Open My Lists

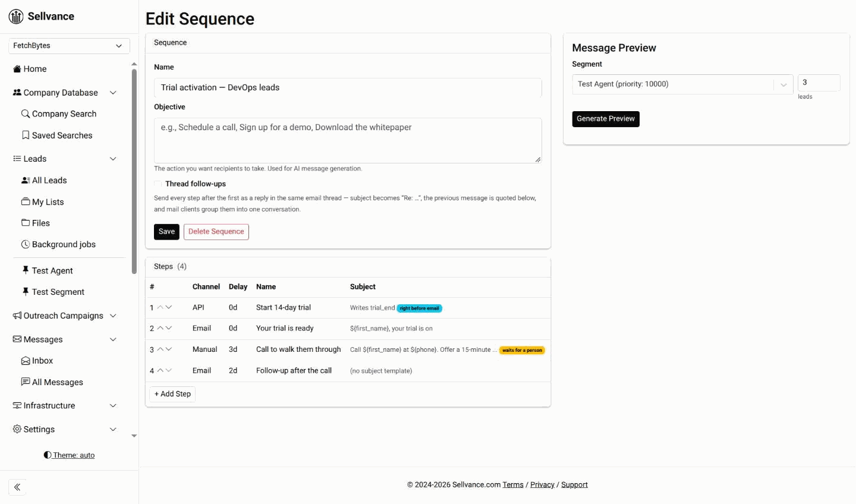coord(42,202)
